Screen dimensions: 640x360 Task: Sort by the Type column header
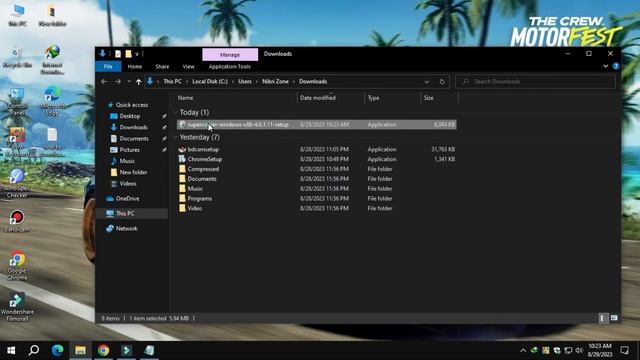373,98
